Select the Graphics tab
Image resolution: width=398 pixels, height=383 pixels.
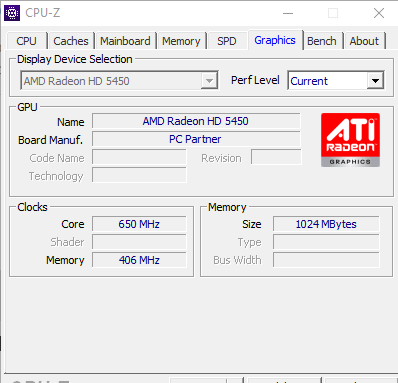point(275,40)
